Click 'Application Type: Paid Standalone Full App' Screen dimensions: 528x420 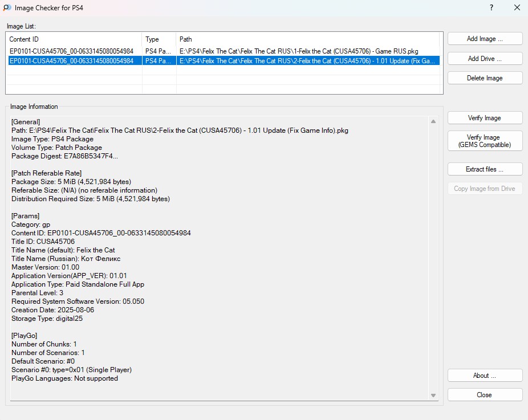click(x=78, y=284)
